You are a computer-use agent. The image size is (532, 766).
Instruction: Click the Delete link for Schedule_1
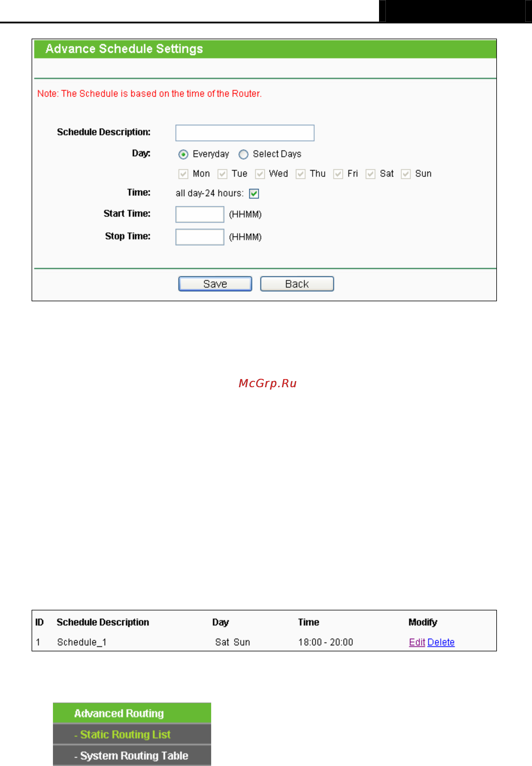[x=441, y=642]
